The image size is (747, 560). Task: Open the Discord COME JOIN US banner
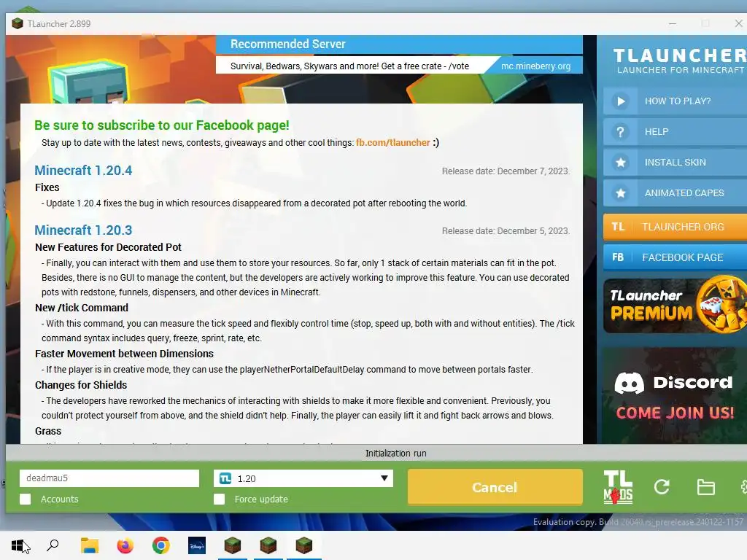point(675,395)
